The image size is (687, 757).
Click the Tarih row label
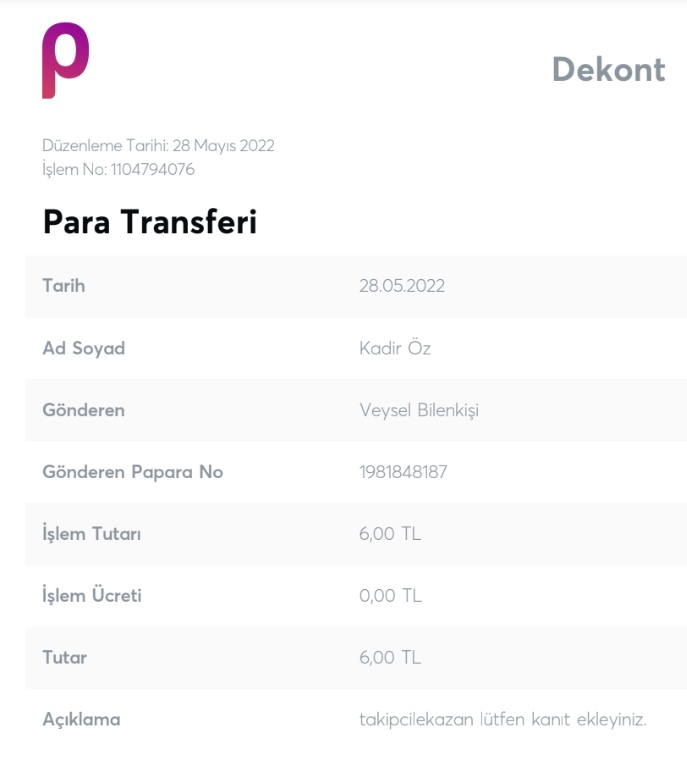[64, 286]
